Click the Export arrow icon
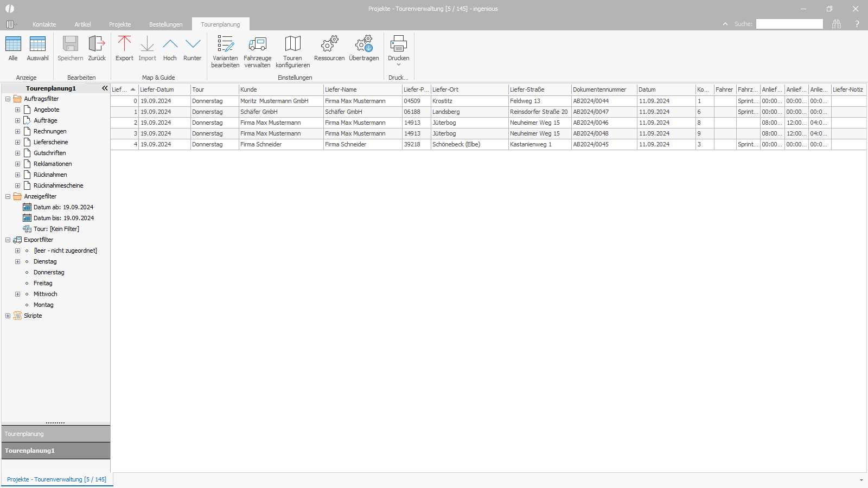The image size is (868, 488). point(124,44)
